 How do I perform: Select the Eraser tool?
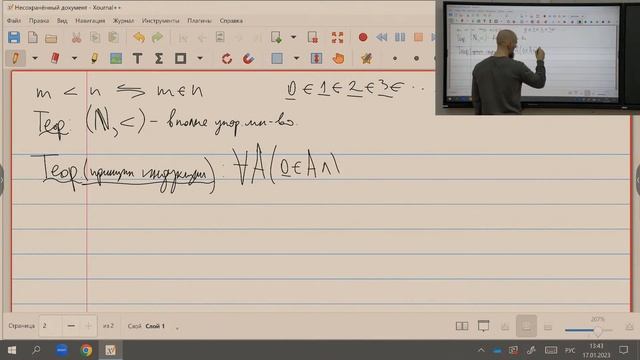click(55, 58)
